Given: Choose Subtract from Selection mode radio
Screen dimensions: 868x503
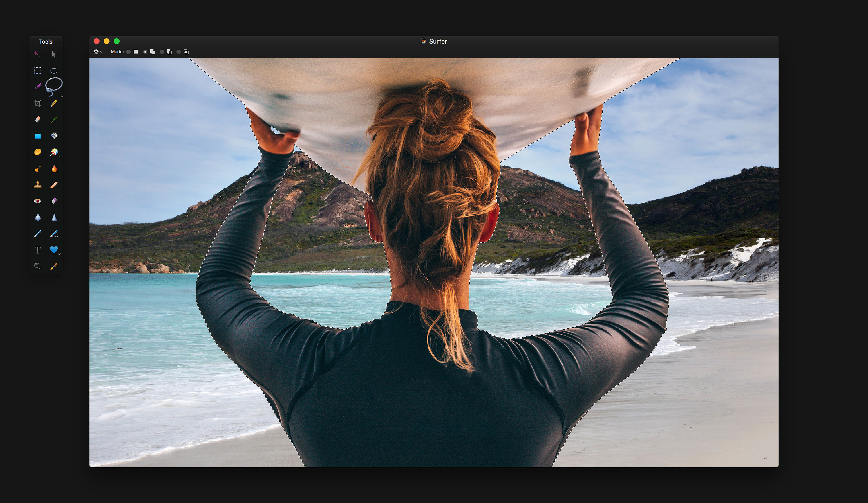Looking at the screenshot, I should pos(162,52).
